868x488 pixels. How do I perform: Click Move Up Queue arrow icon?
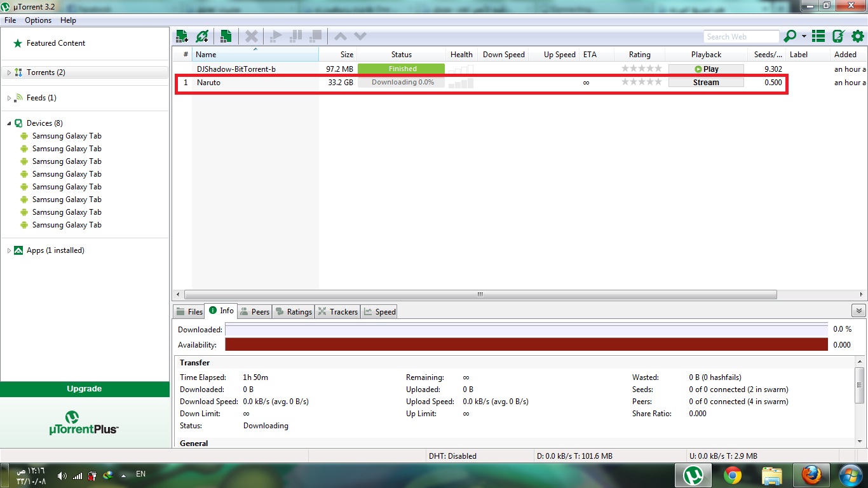tap(341, 36)
